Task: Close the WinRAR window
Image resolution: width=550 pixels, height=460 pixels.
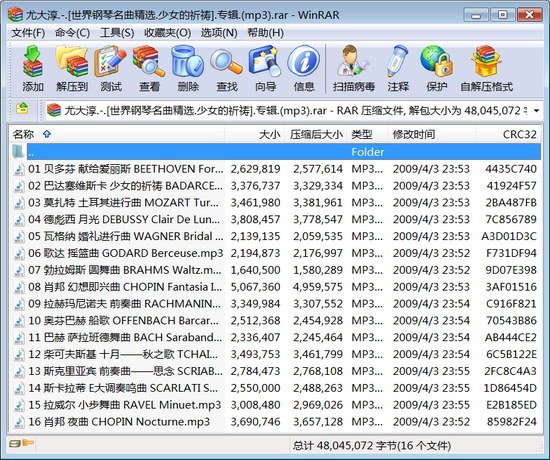Action: [x=529, y=15]
